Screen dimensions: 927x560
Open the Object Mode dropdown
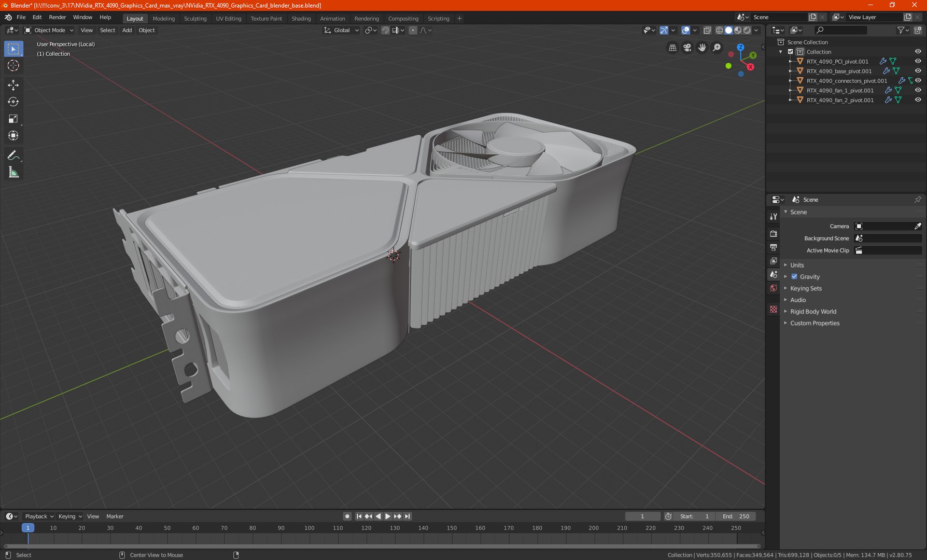[x=49, y=31]
